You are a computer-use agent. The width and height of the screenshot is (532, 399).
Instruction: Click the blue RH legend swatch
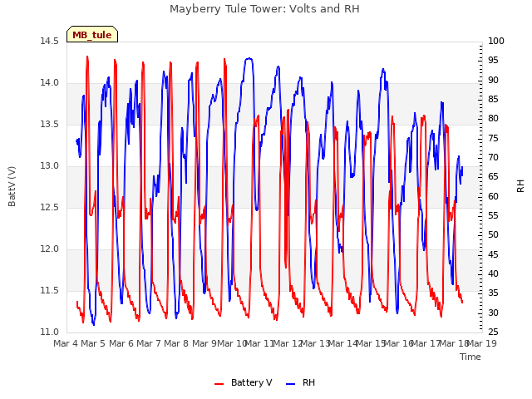(291, 384)
